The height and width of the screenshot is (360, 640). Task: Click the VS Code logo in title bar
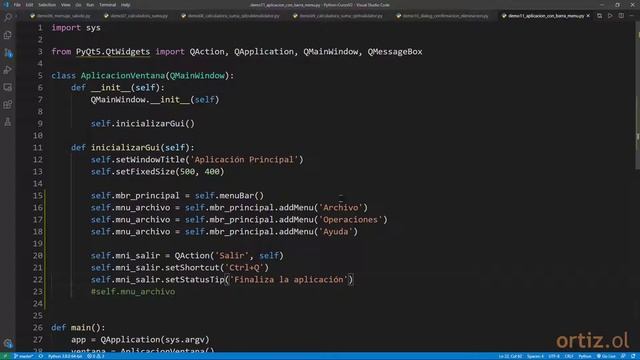click(6, 5)
